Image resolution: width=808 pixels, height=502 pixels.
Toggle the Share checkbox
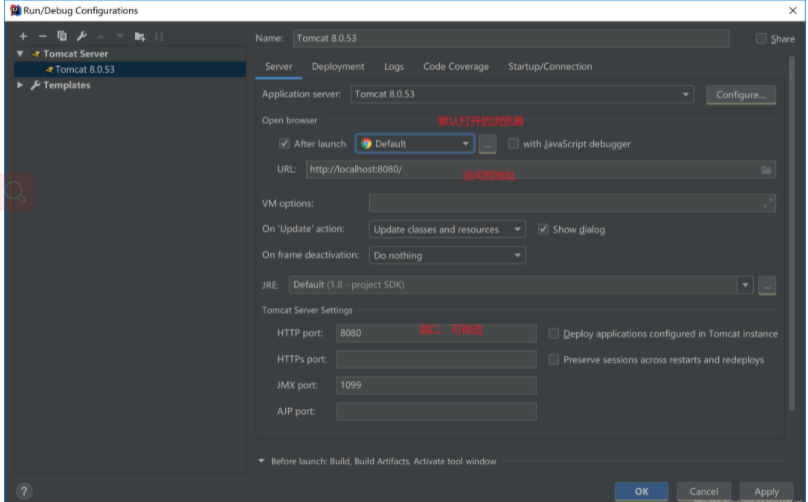click(x=761, y=39)
